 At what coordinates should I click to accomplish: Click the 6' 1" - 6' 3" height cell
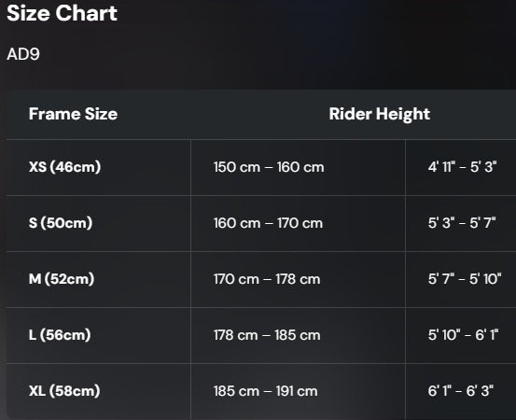(x=461, y=391)
